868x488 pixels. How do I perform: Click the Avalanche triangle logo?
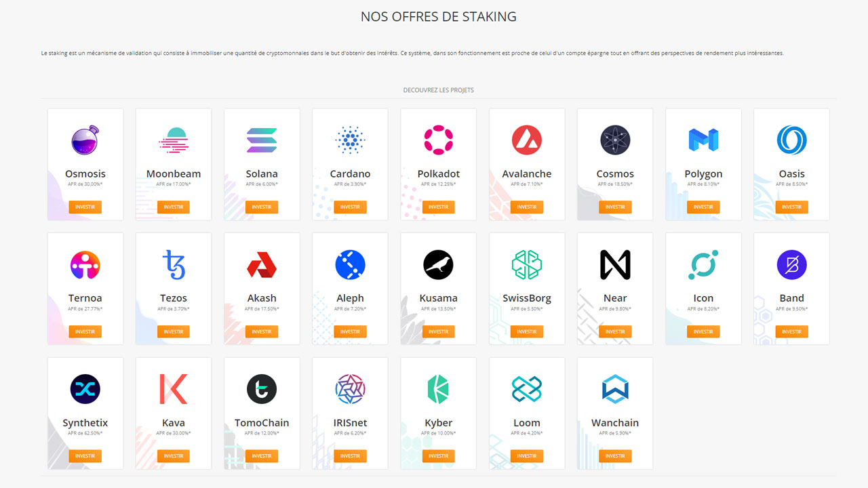click(x=526, y=139)
